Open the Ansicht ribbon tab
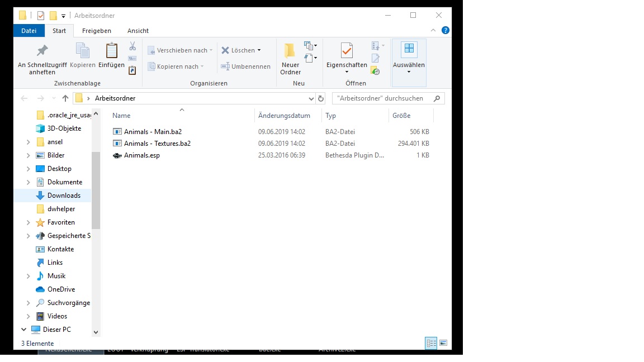Viewport: 644px width, 362px height. [138, 31]
